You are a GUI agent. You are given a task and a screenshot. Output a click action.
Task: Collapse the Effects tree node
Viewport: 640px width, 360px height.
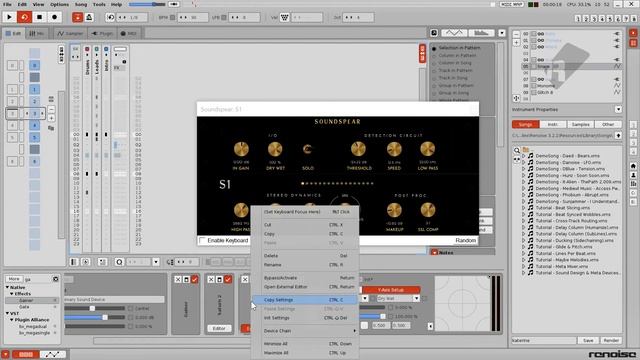pos(12,294)
